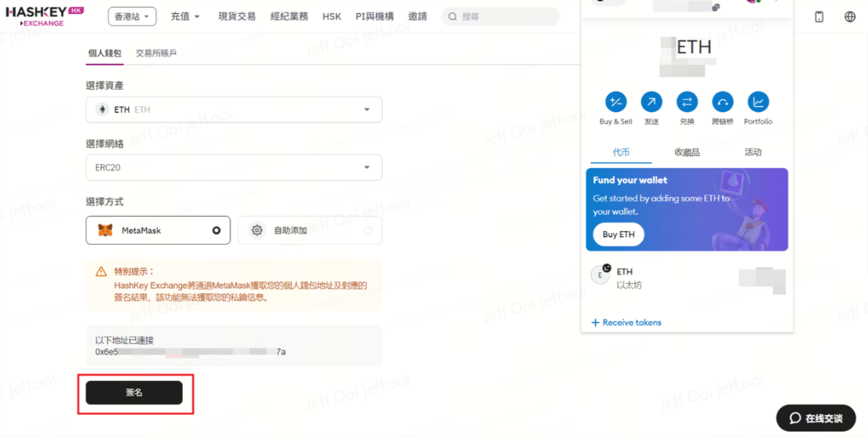Switch to the 交易所賬戶 tab

click(156, 53)
